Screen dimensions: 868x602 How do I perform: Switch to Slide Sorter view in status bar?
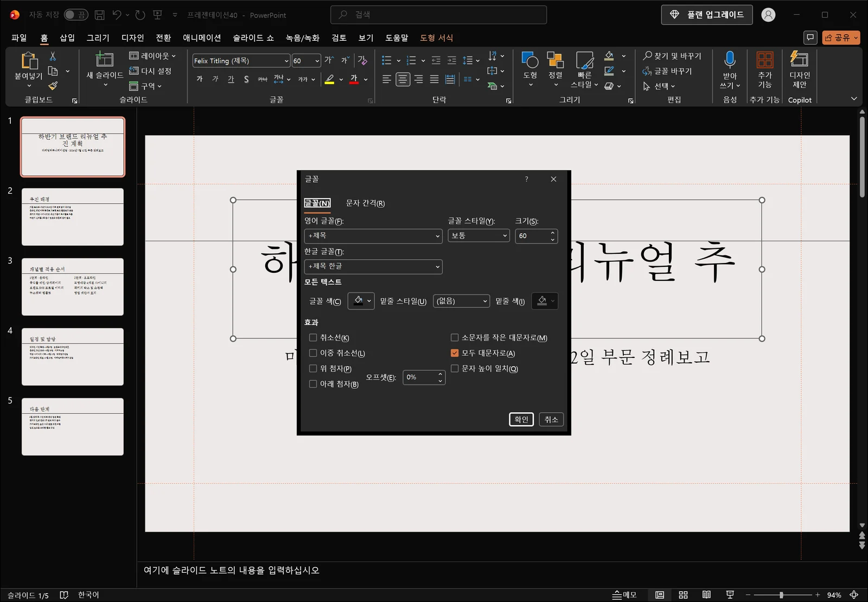683,595
